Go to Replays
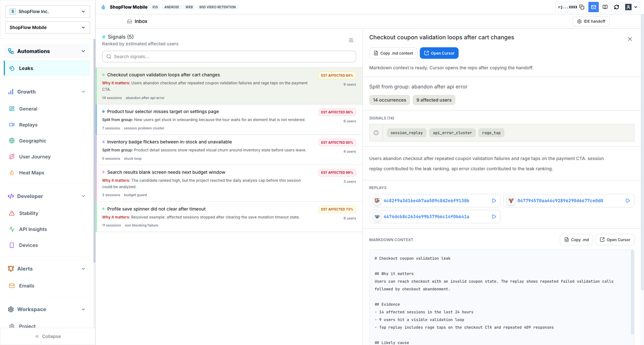Image resolution: width=644 pixels, height=345 pixels. (47, 125)
